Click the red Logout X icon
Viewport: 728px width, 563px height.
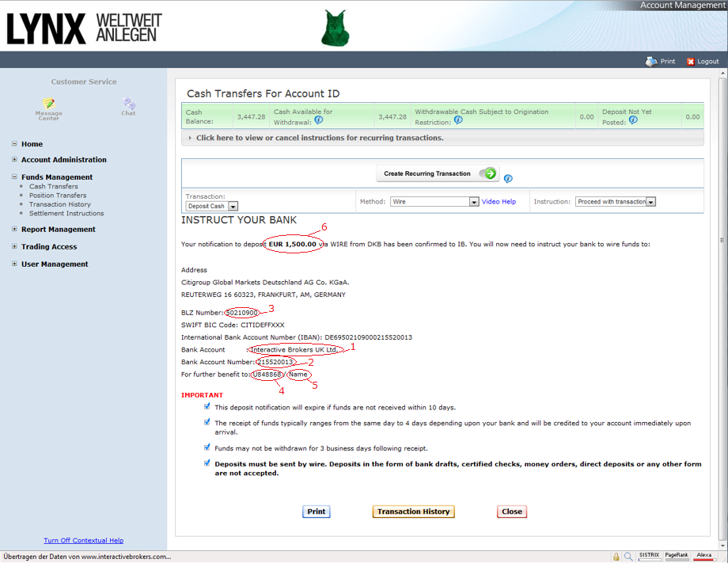pyautogui.click(x=690, y=62)
